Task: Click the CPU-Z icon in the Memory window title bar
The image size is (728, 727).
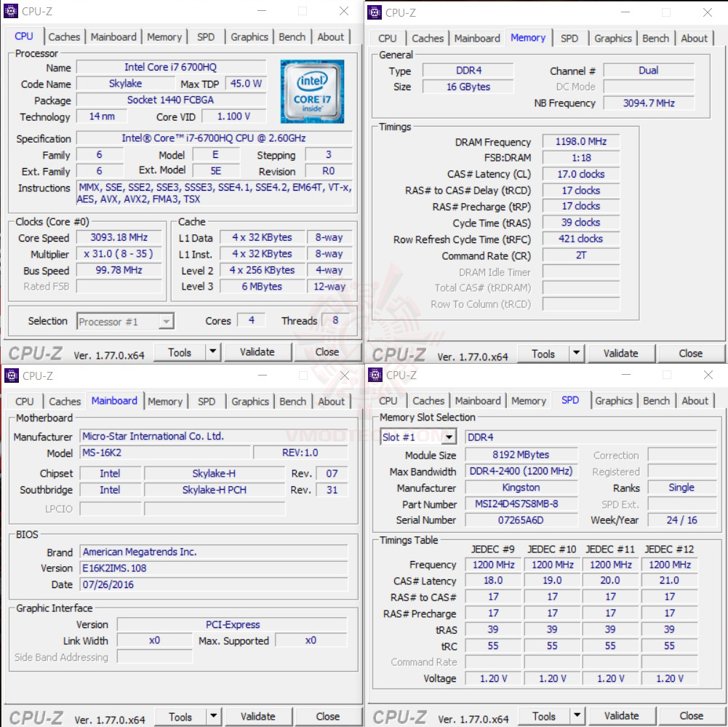Action: [x=374, y=12]
